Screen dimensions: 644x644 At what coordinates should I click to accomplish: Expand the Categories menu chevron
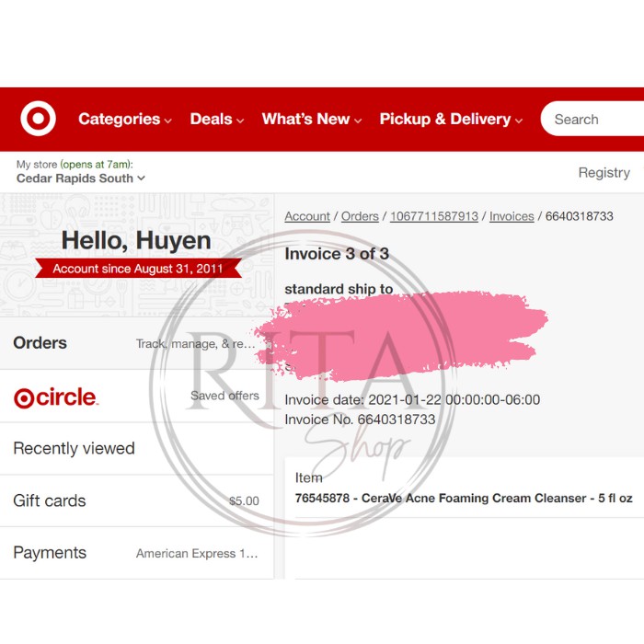[x=167, y=121]
